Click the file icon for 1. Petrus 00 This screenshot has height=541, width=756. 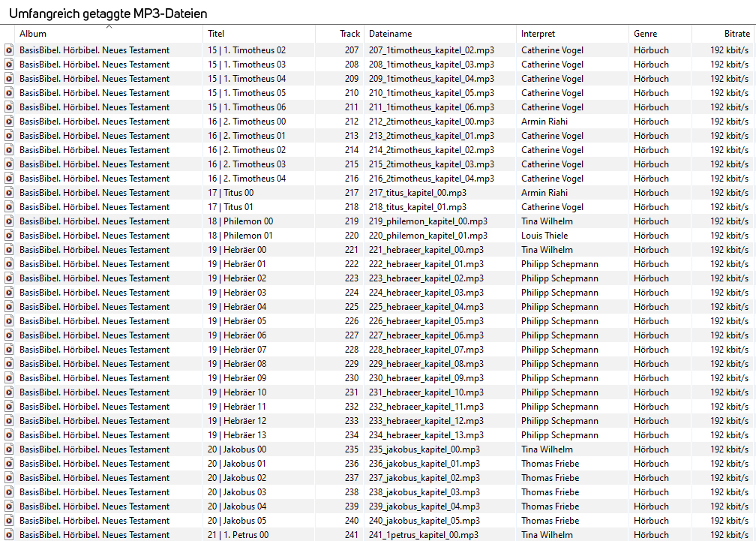click(9, 535)
